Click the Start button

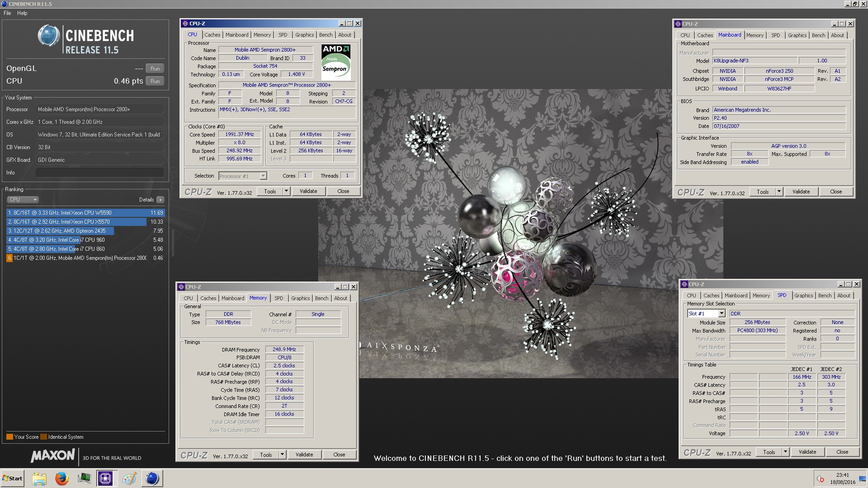point(12,479)
